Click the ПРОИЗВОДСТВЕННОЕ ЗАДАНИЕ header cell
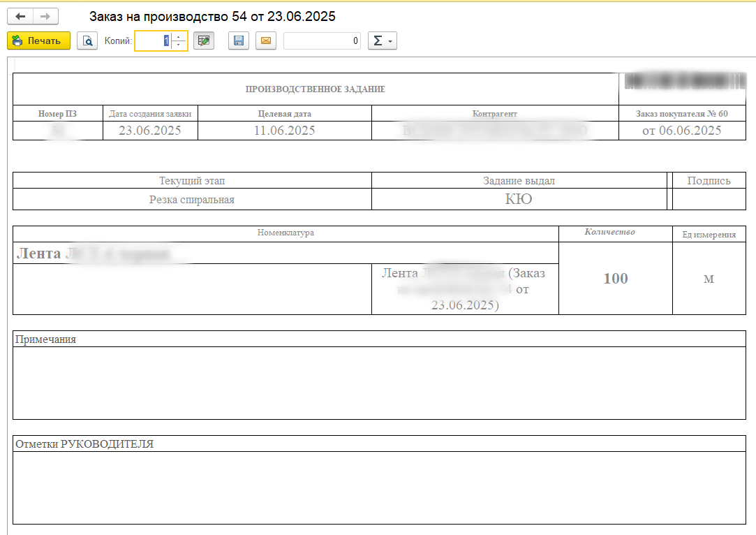The width and height of the screenshot is (756, 535). [x=315, y=89]
